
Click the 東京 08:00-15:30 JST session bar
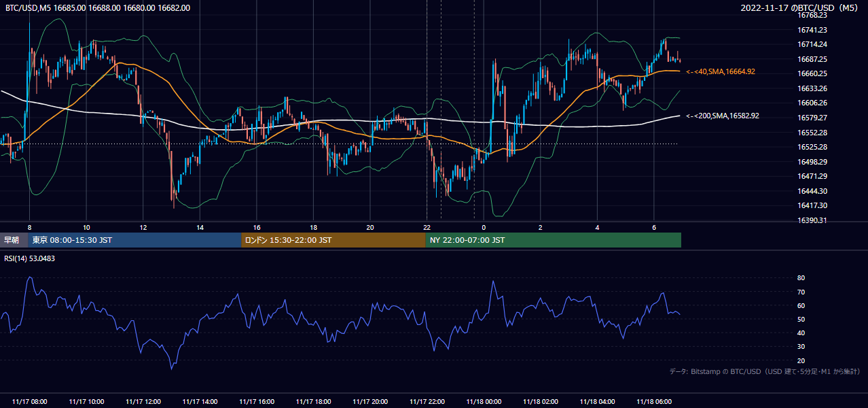(134, 240)
